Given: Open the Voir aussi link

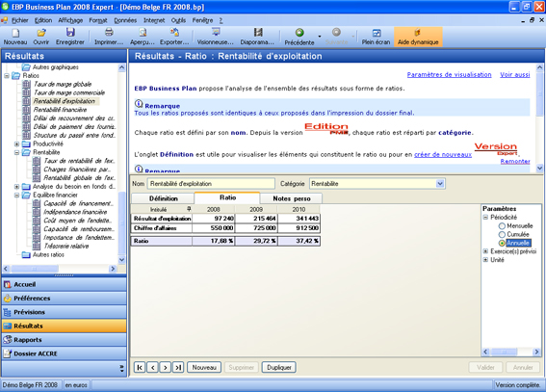Looking at the screenshot, I should [x=515, y=74].
